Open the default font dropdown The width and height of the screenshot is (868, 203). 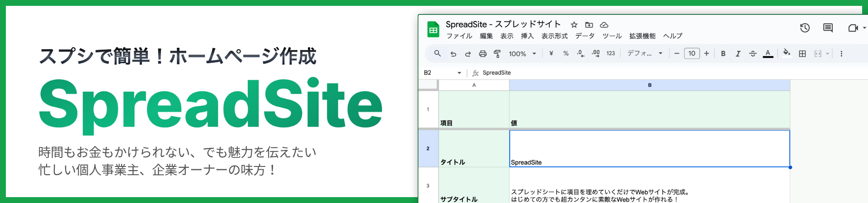pyautogui.click(x=645, y=53)
